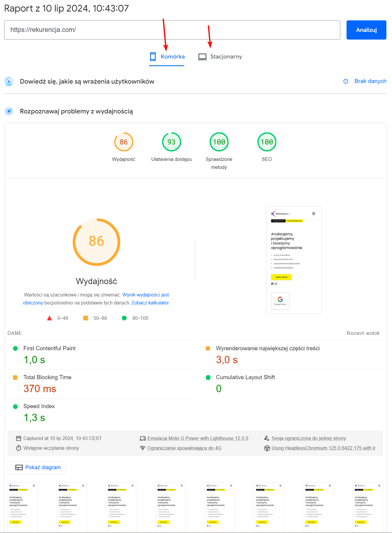Click the Speed Index metric label
This screenshot has width=392, height=533.
tap(39, 406)
